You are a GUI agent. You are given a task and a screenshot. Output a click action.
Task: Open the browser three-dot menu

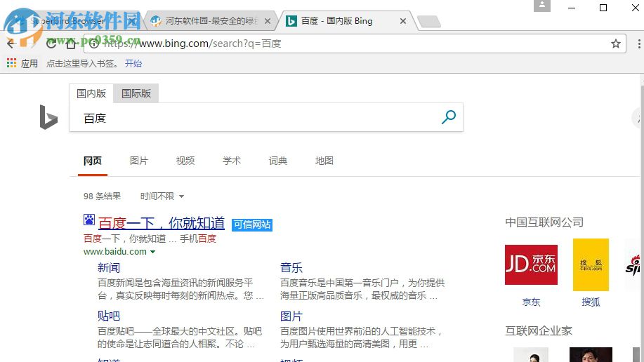(x=639, y=43)
